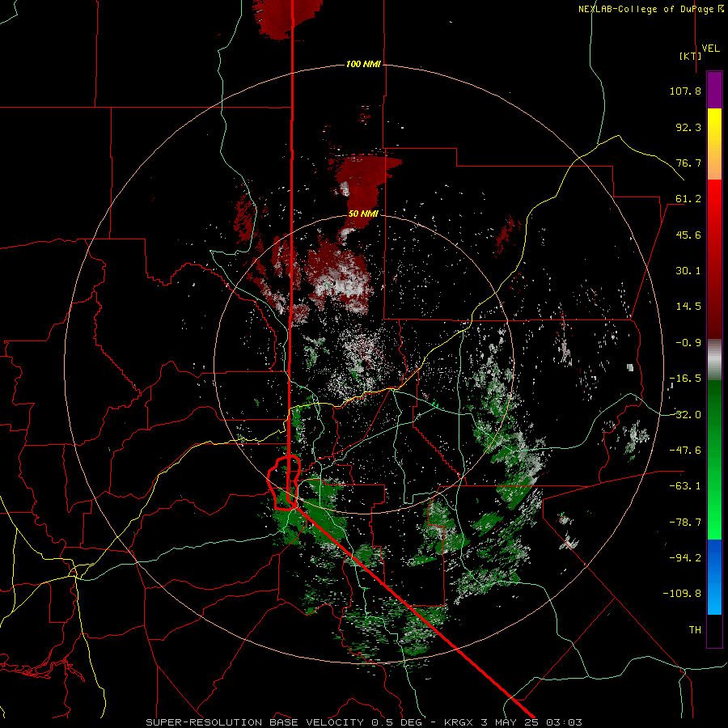728x728 pixels.
Task: Click the 45.6 velocity scale value
Action: tap(688, 235)
